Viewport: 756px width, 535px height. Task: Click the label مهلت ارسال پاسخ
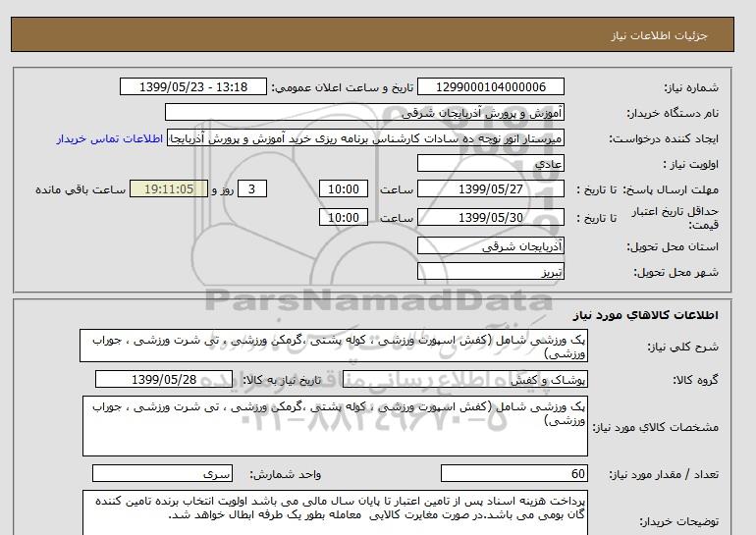click(x=670, y=189)
